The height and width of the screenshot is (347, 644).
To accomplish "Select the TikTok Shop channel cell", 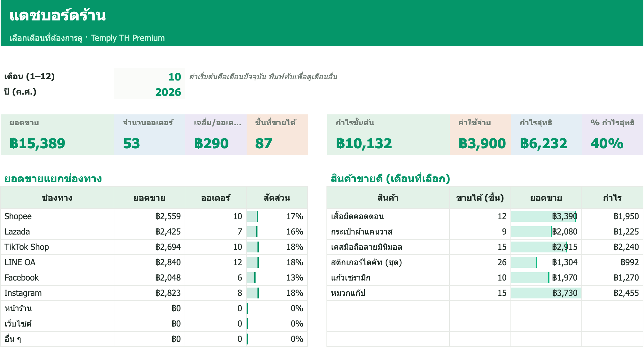I will [x=57, y=247].
